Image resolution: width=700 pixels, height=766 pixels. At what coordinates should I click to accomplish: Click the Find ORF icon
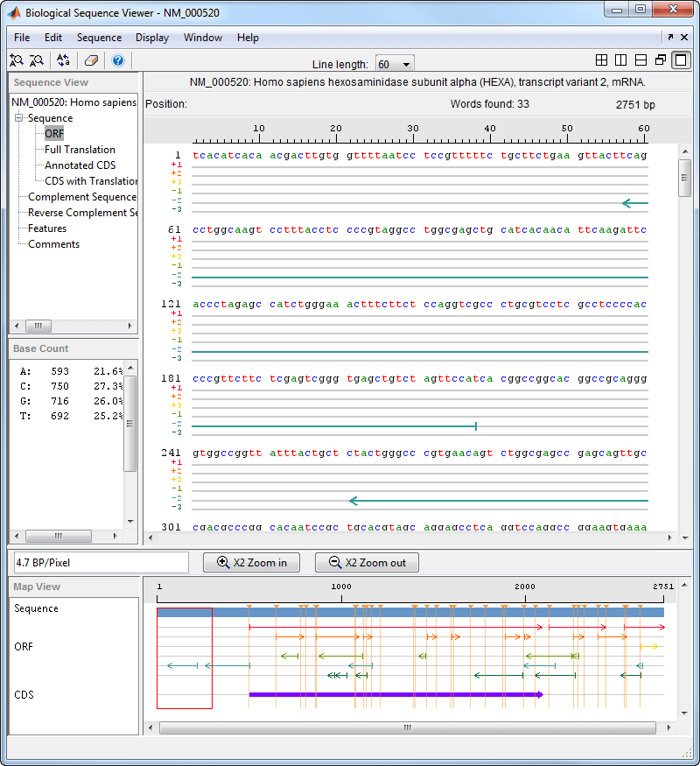click(x=37, y=60)
